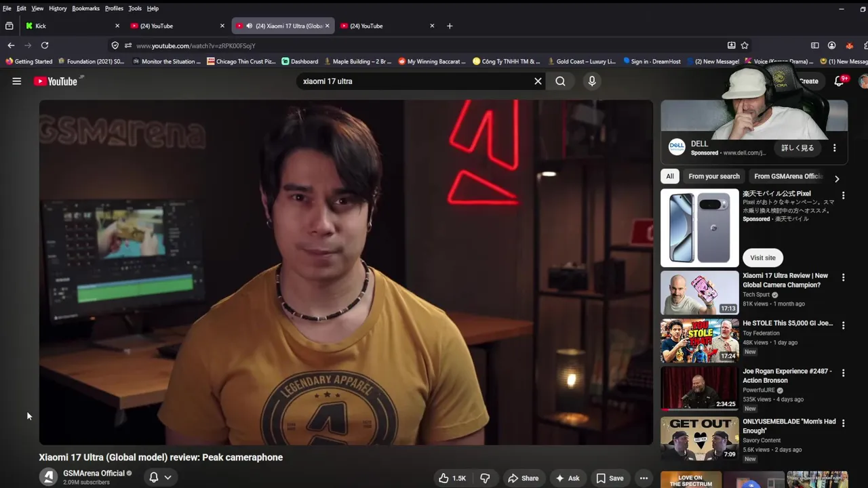The height and width of the screenshot is (488, 868).
Task: Click Dell ad learn more button
Action: [x=797, y=148]
